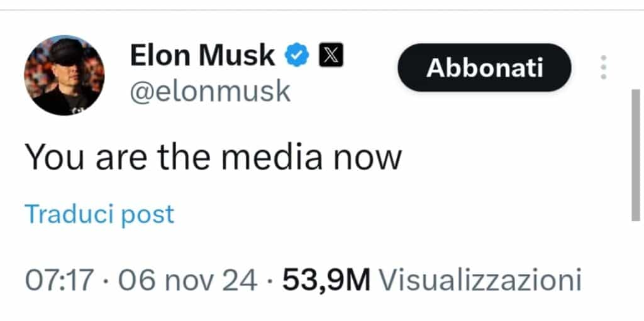The image size is (644, 321).
Task: Click the X affiliation badge
Action: pos(331,56)
